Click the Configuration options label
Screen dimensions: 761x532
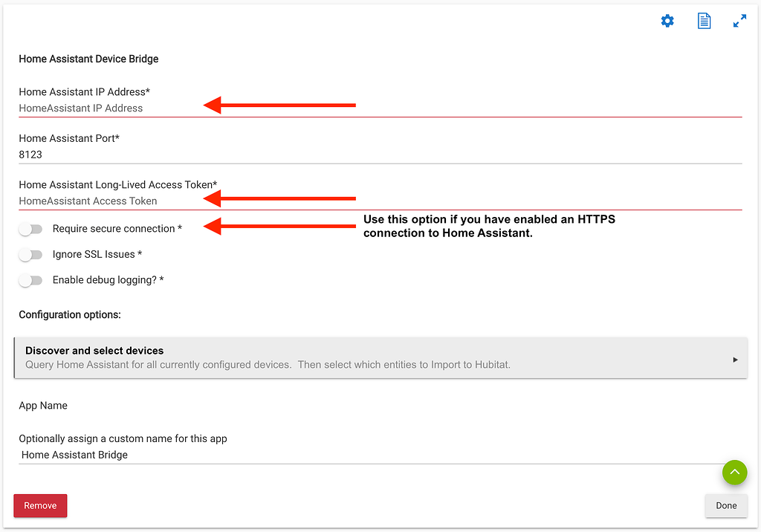point(70,314)
